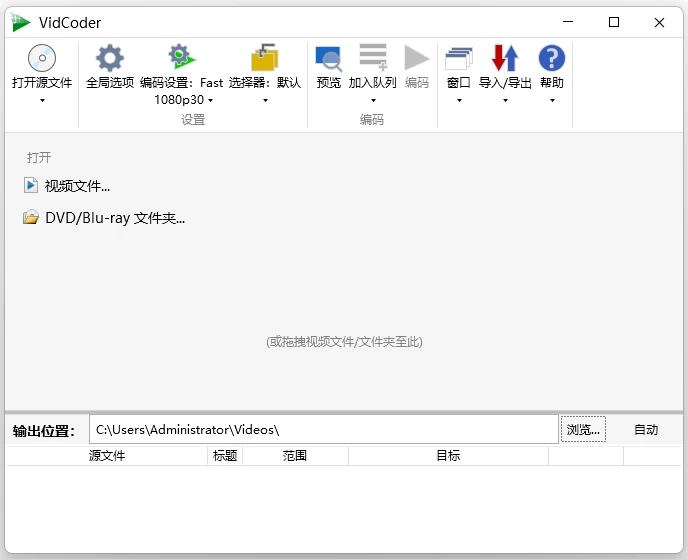The width and height of the screenshot is (688, 559).
Task: Open the Help question mark icon
Action: click(x=551, y=58)
